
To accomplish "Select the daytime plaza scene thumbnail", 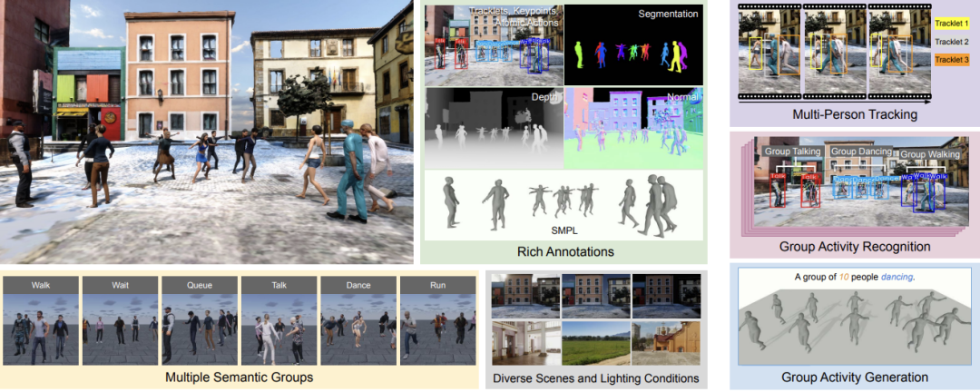I will (525, 299).
